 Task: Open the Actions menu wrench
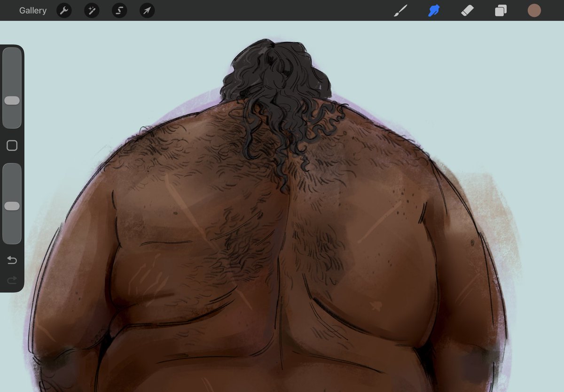[x=64, y=10]
